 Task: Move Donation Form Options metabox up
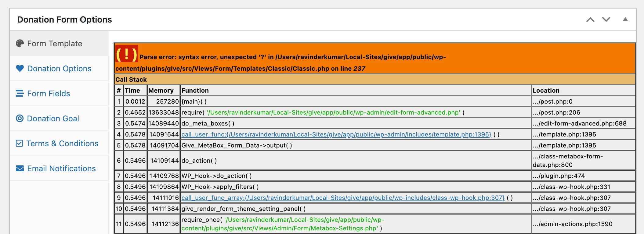590,20
